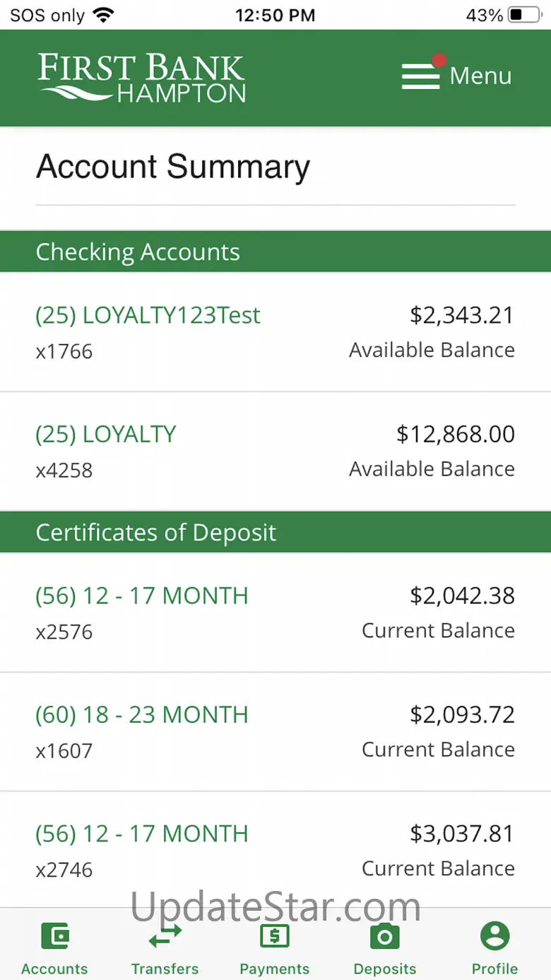
Task: Tap the Certificates of Deposit section header
Action: tap(275, 532)
